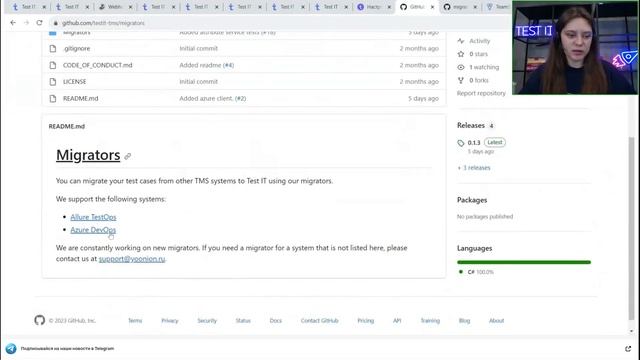Click the support@yoonion.ru email link
The width and height of the screenshot is (640, 360).
coord(132,259)
